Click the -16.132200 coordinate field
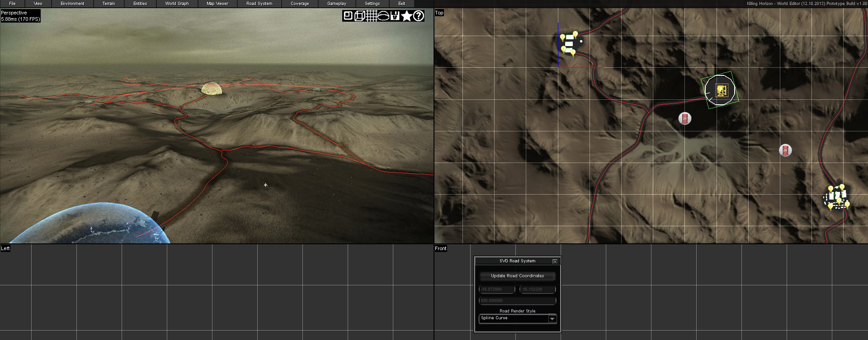Screen dimensions: 868x340 pos(538,289)
